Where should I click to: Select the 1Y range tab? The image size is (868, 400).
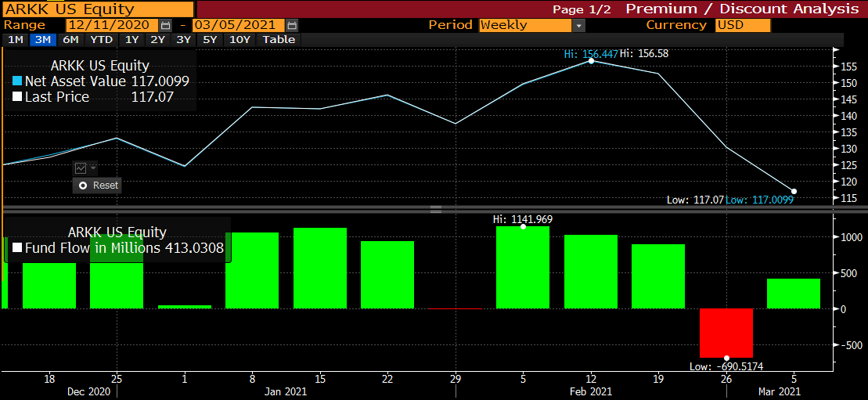[131, 39]
